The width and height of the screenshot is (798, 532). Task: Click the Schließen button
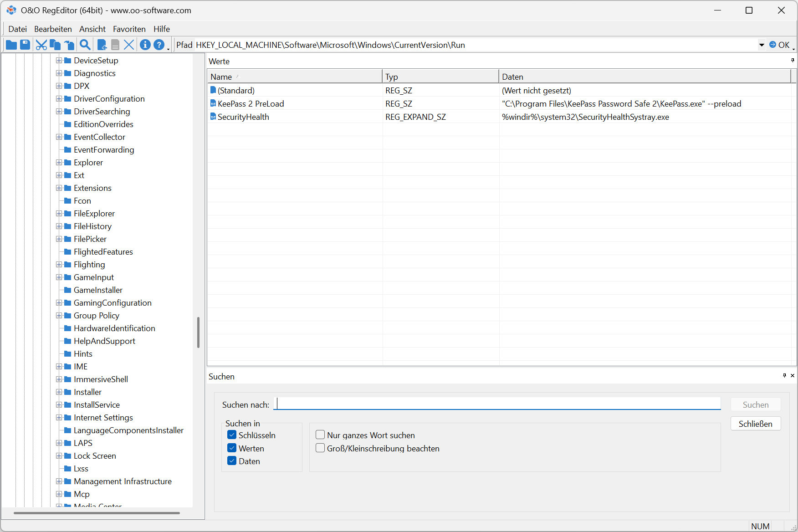755,424
